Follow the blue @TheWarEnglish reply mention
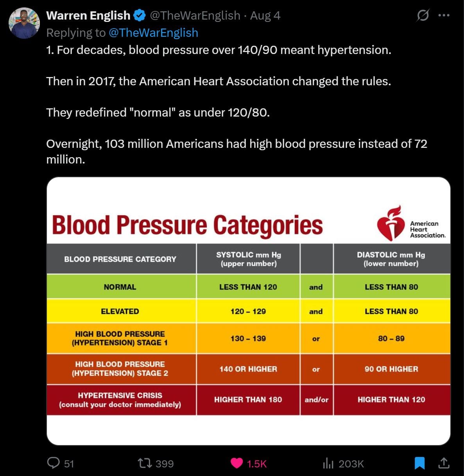464x476 pixels. (x=153, y=33)
